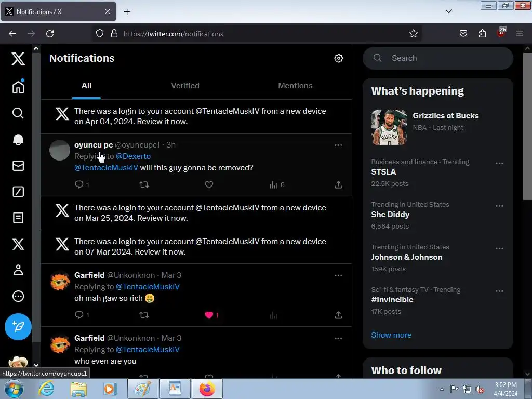Bookmark this page star icon

(413, 34)
